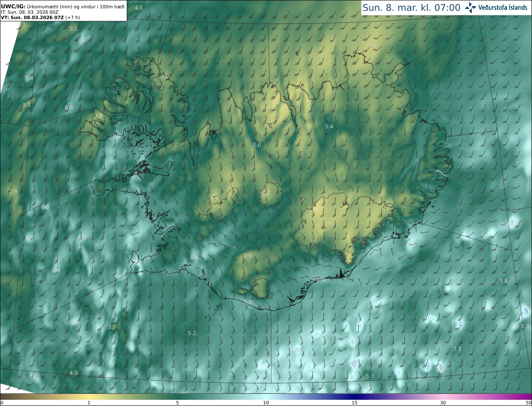Pick the dark navy colorbar segment above 15
Image resolution: width=532 pixels, height=406 pixels.
(355, 396)
